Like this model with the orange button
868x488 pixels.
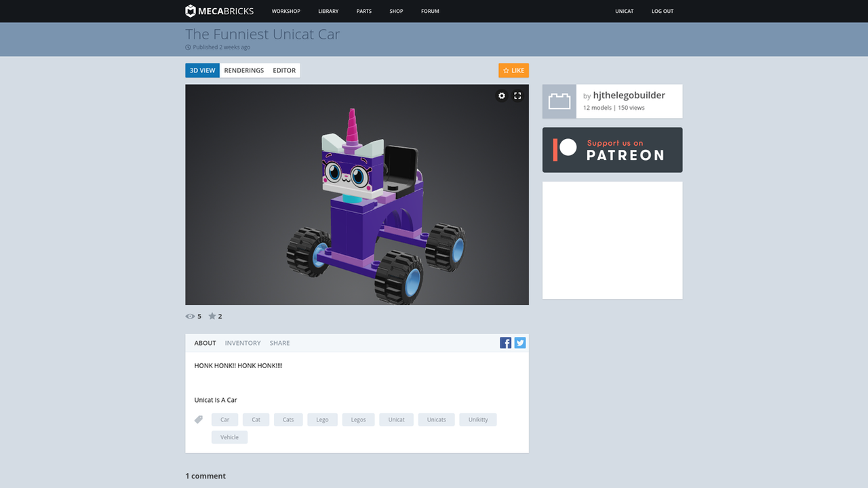[513, 70]
